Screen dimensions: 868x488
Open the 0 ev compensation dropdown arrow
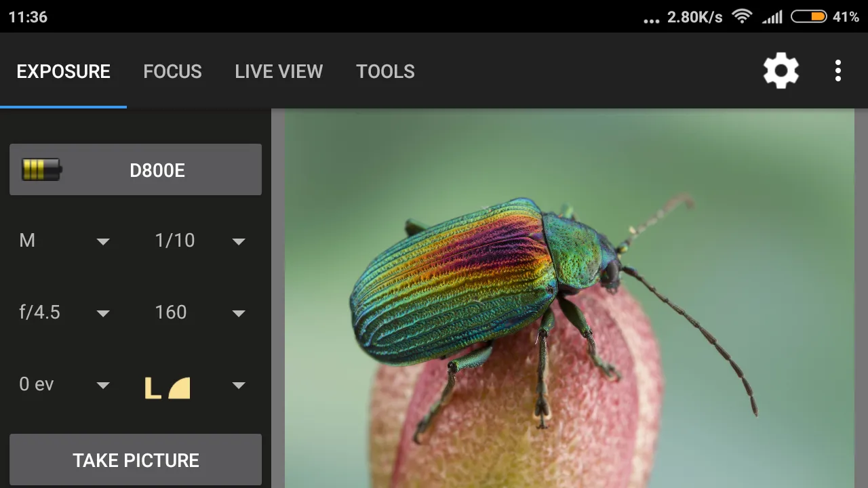(x=103, y=386)
